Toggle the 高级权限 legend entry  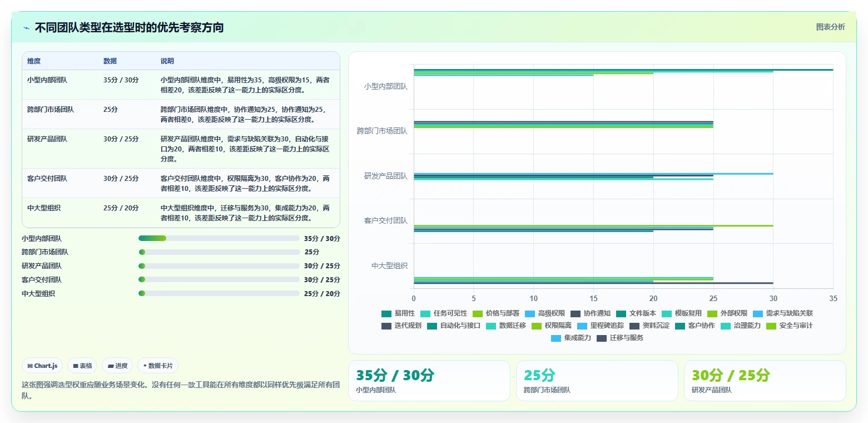pos(545,313)
